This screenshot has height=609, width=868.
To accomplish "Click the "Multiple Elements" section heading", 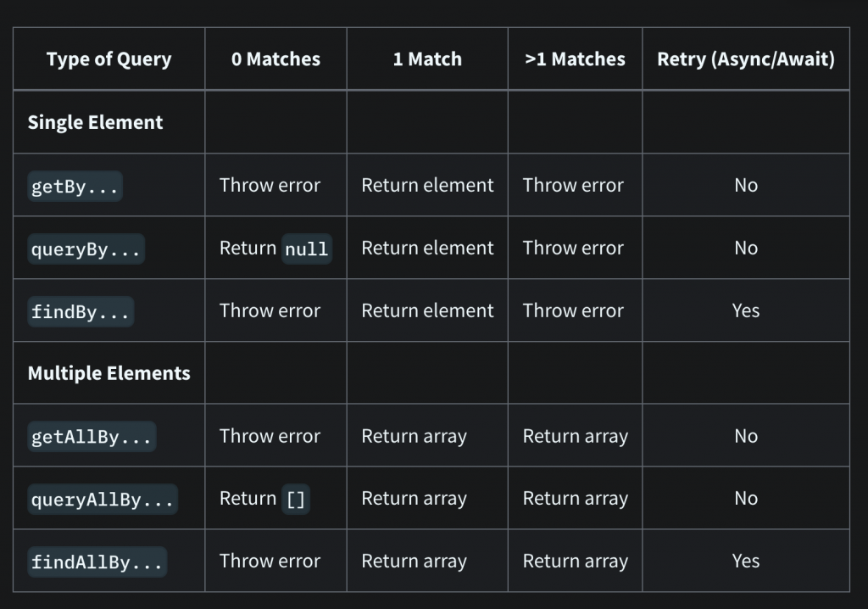I will (108, 373).
